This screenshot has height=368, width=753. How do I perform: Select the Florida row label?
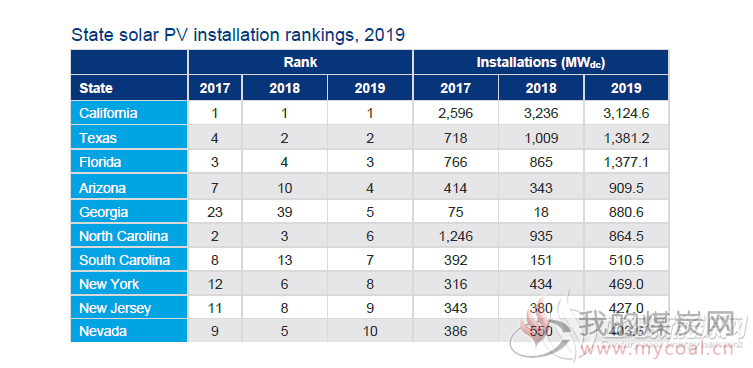[x=129, y=162]
